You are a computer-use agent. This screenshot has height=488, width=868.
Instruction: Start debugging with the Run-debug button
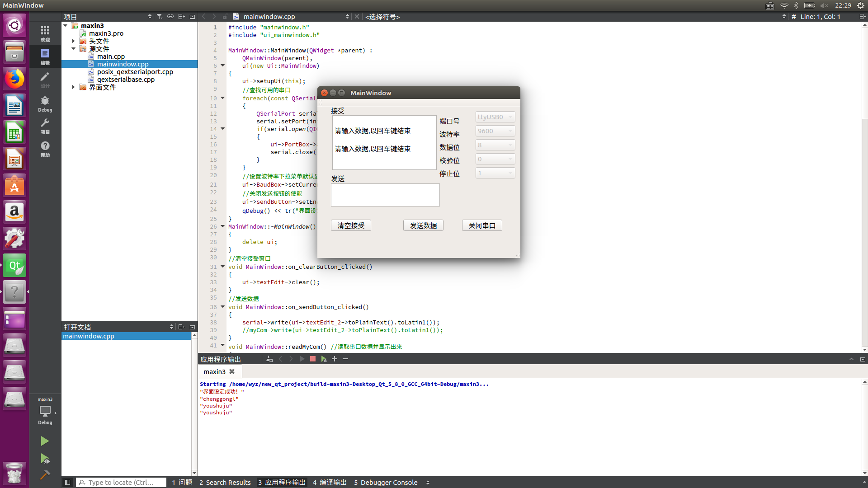point(45,459)
